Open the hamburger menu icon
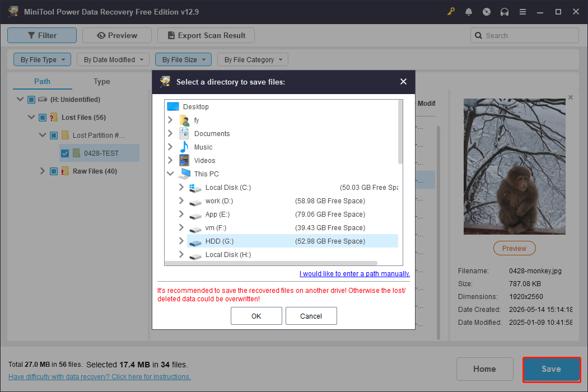 522,12
